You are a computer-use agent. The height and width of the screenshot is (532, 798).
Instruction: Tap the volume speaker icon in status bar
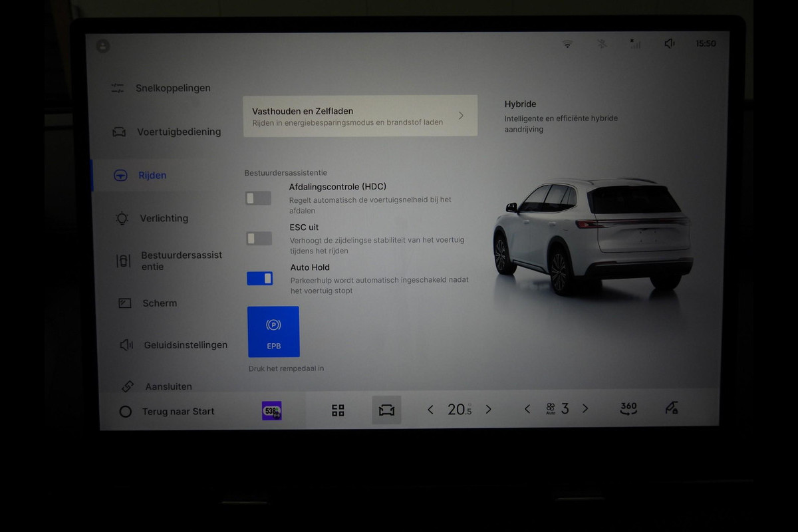click(669, 44)
